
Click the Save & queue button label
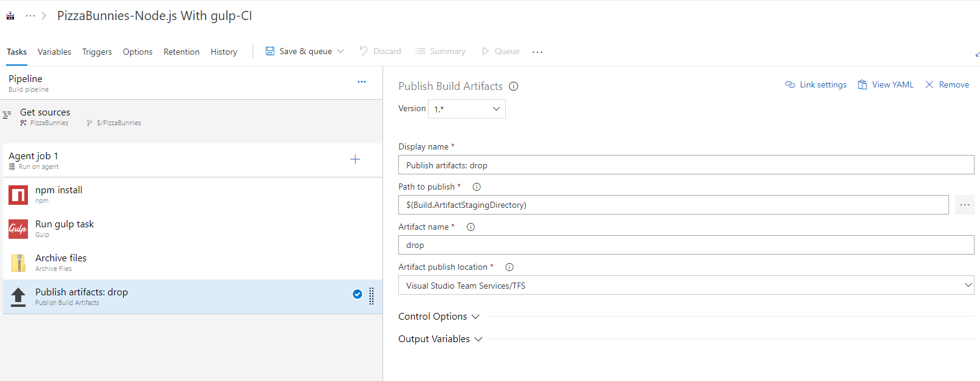coord(305,51)
